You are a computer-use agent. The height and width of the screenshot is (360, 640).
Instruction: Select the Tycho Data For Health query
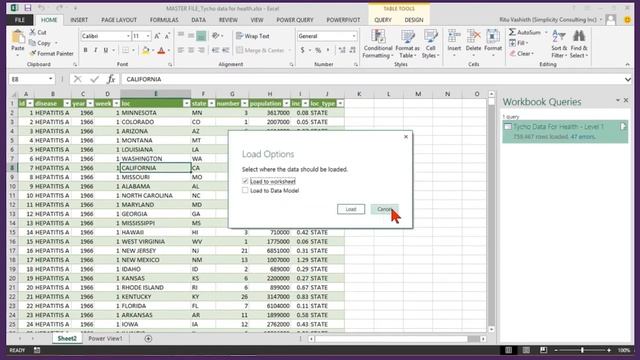[565, 131]
